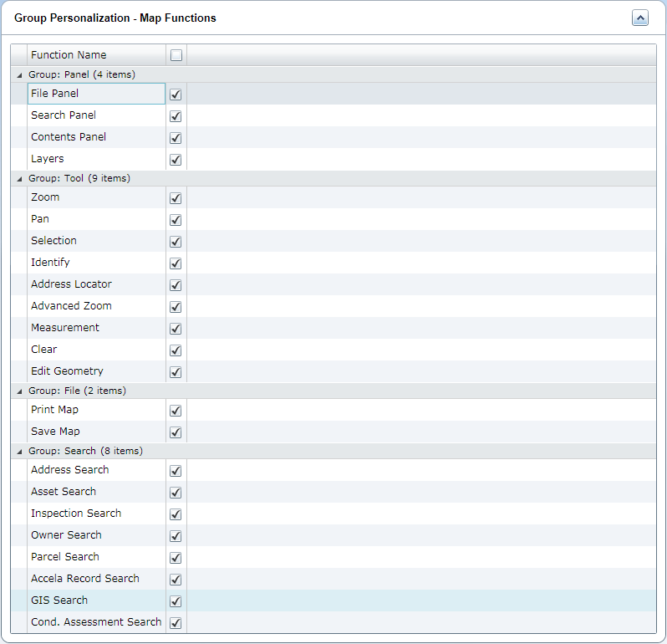This screenshot has width=667, height=644.
Task: Click the Cond. Assessment Search row
Action: point(96,622)
